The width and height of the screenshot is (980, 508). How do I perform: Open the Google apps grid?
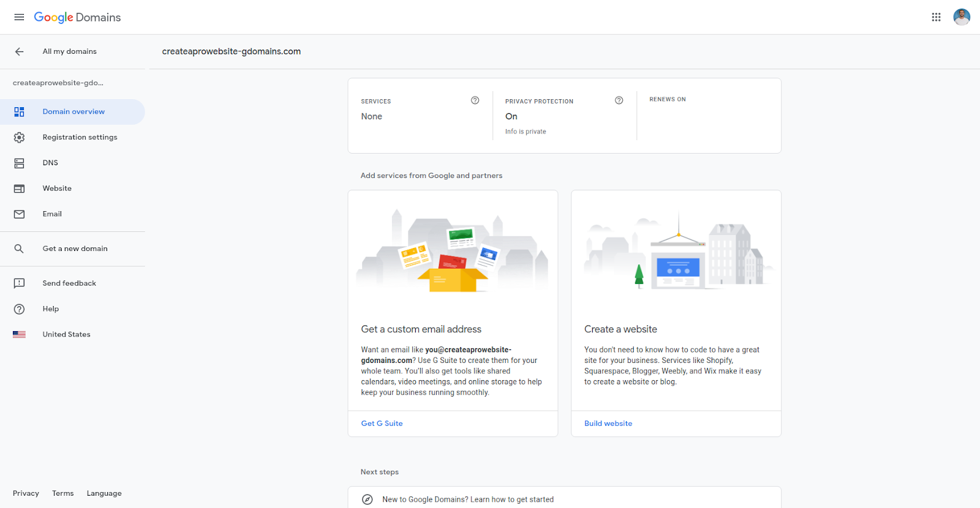936,17
